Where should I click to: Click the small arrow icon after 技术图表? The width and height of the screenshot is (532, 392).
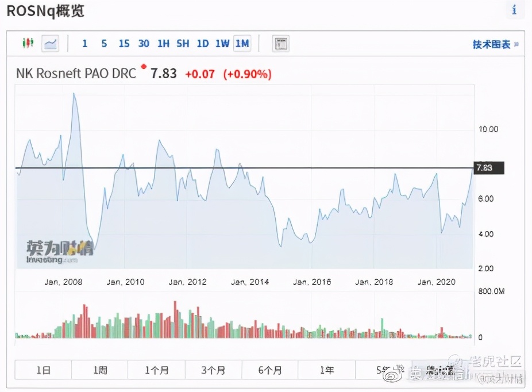[x=516, y=44]
